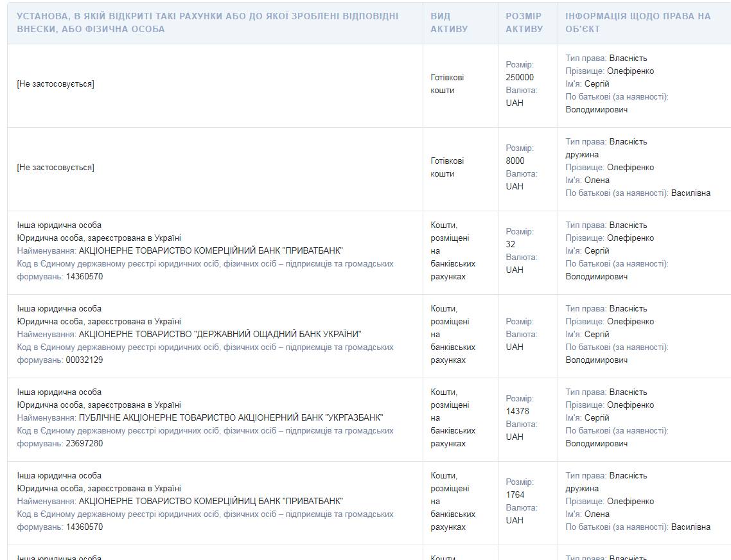
Task: Click the "ДЕРЖАВНИЙ ОЩАДНИЙ БАНК УКРАЇНИ" name
Action: [x=220, y=334]
